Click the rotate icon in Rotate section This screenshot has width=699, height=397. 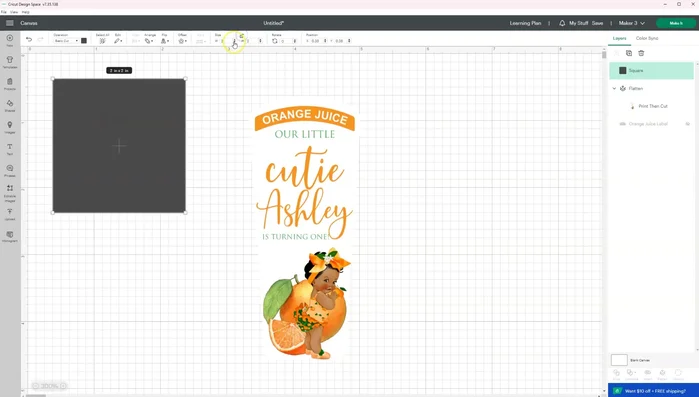pos(275,41)
